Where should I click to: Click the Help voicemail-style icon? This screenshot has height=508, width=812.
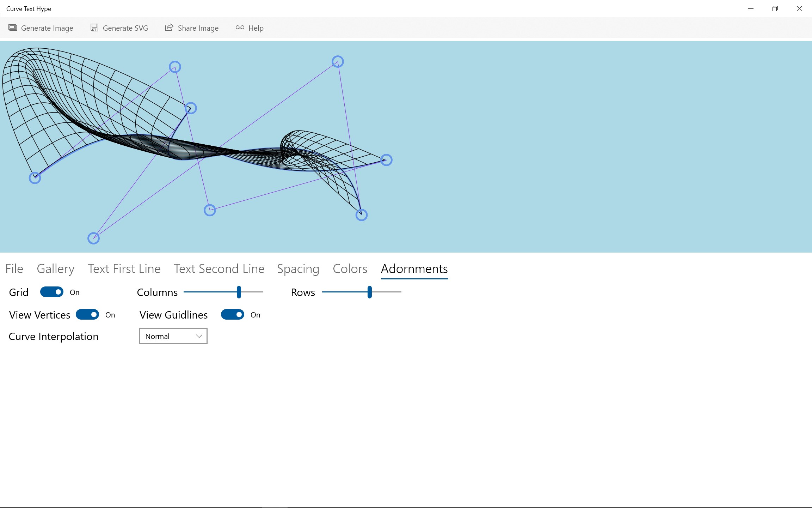(240, 28)
